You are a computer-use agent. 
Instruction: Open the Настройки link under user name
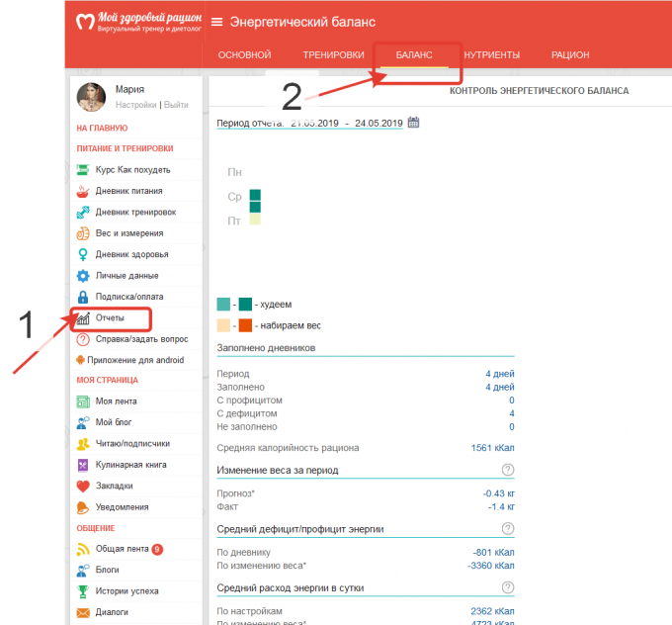[x=135, y=105]
